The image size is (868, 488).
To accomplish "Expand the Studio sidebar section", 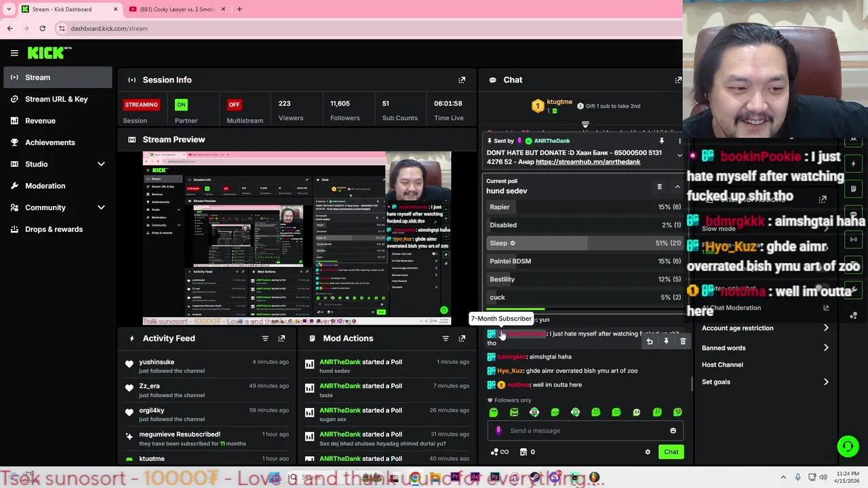I will click(x=101, y=164).
